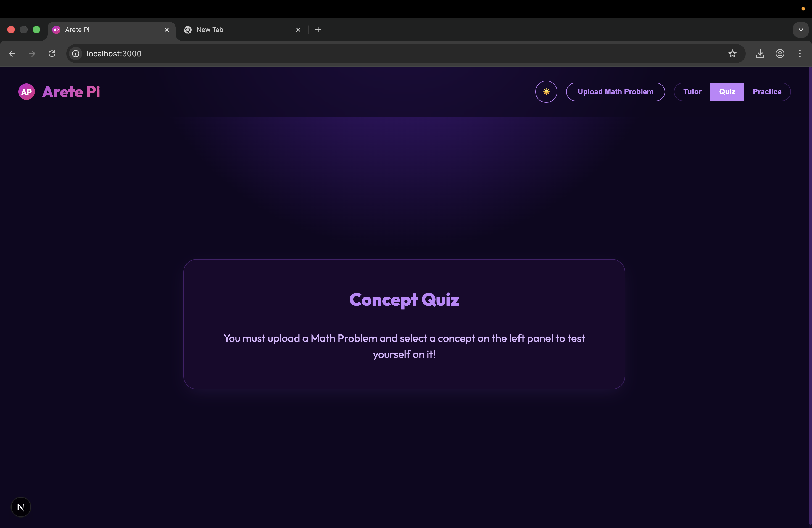
Task: Select the Quiz mode option
Action: (727, 92)
